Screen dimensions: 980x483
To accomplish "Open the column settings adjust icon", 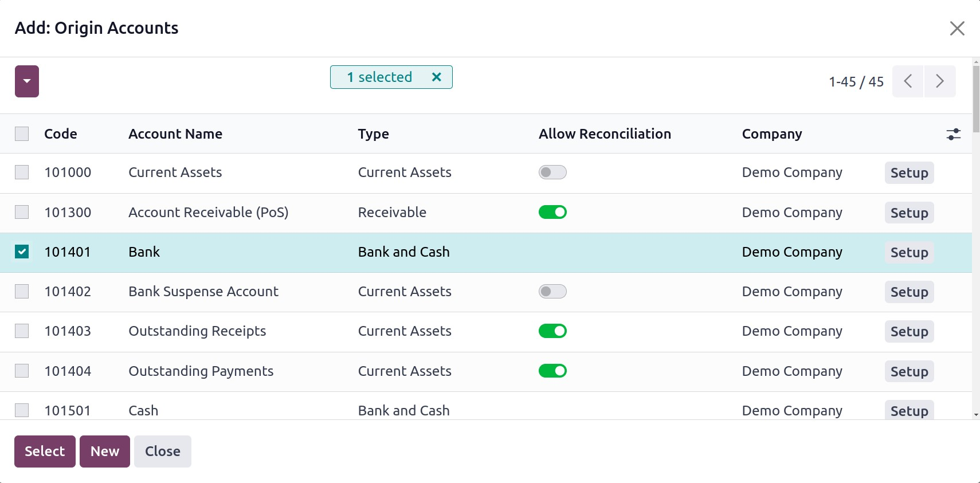I will (x=953, y=134).
